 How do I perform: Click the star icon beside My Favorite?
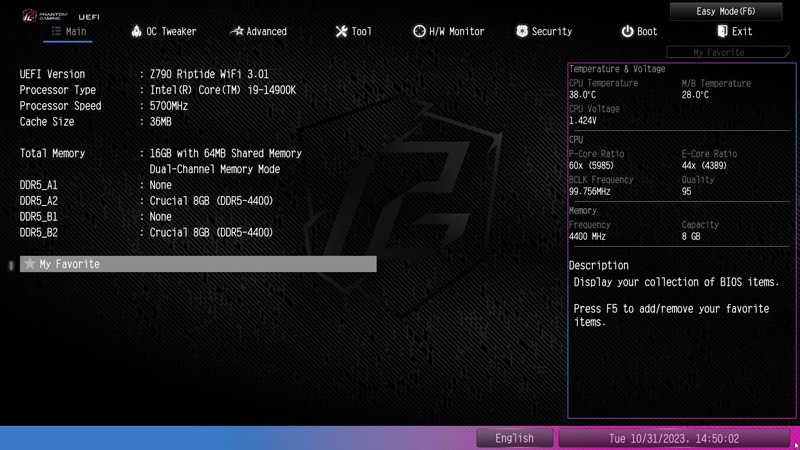click(x=30, y=264)
